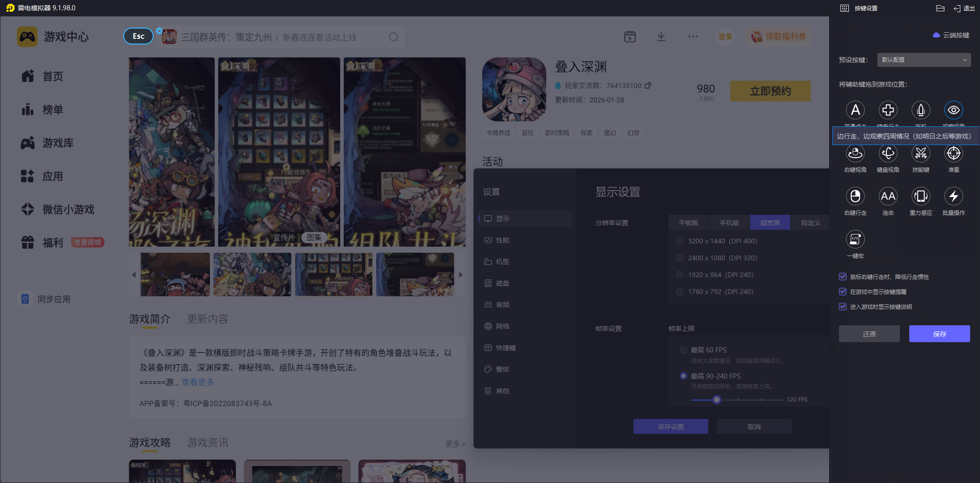Click the 叠入深渊 game app icon
This screenshot has height=483, width=980.
click(x=514, y=89)
